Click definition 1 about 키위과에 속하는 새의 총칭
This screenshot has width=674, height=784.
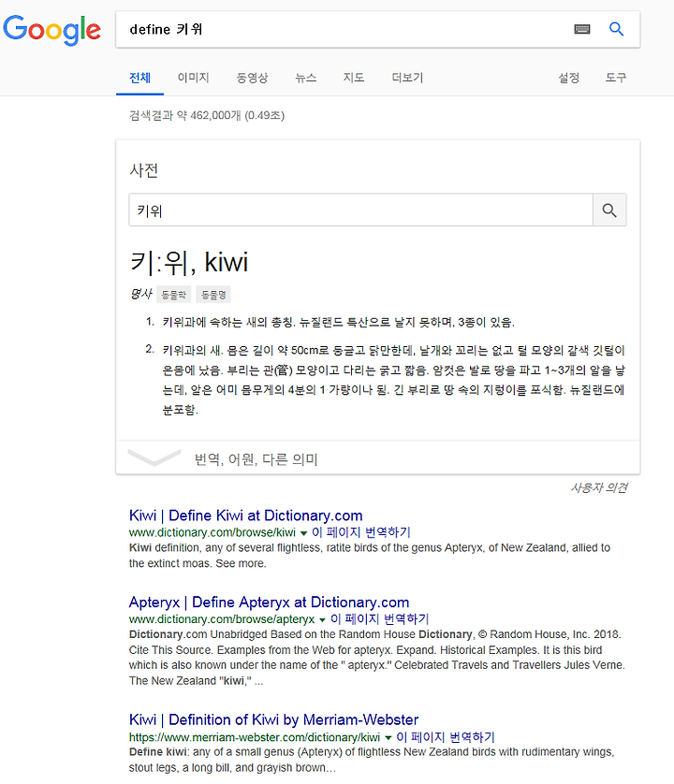[338, 322]
